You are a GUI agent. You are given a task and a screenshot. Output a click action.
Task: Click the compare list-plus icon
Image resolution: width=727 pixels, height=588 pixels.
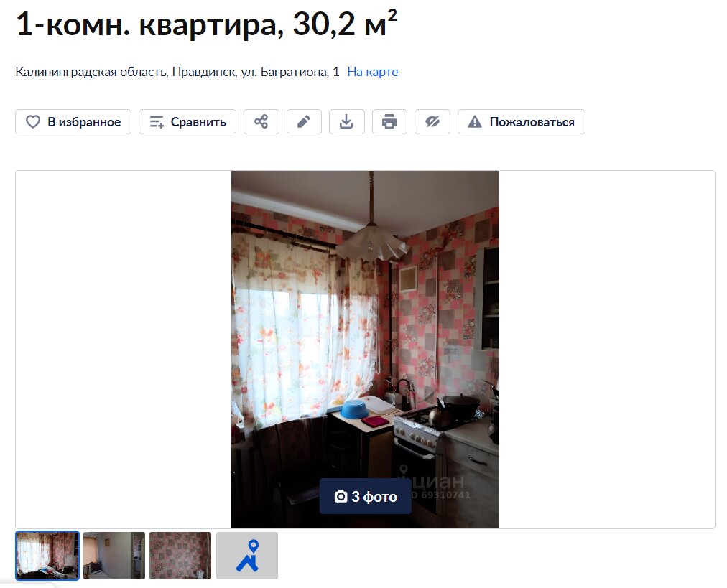pyautogui.click(x=157, y=122)
